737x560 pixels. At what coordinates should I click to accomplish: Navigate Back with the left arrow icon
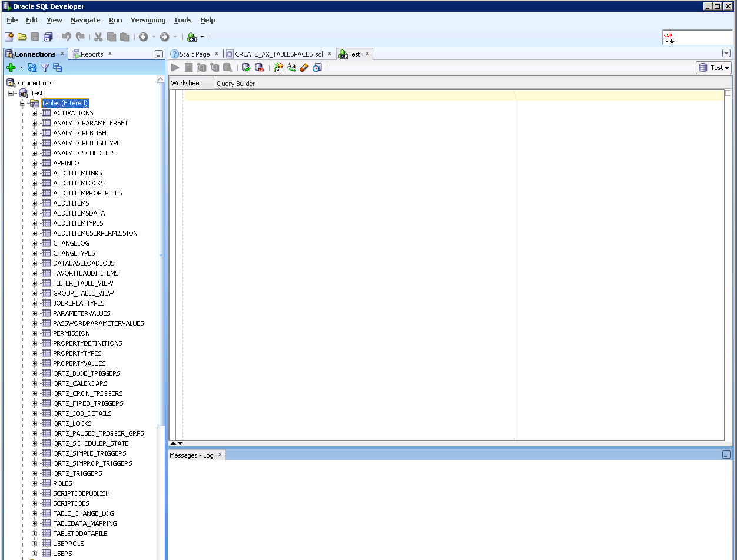[x=144, y=37]
